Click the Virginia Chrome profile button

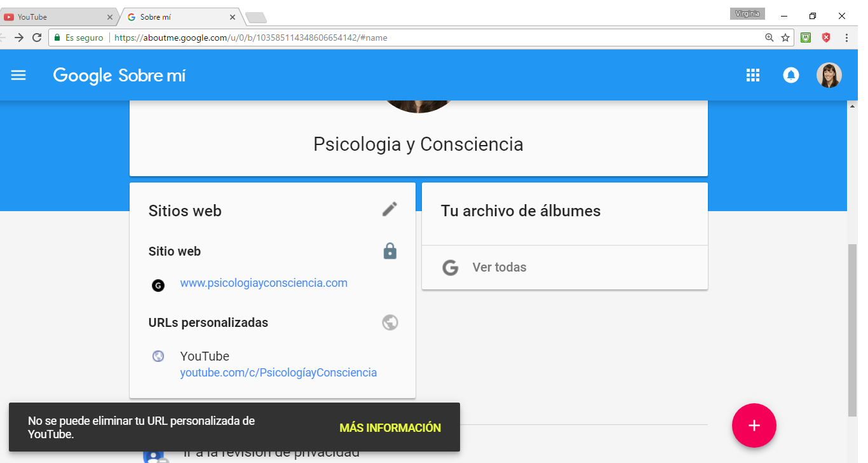pos(747,13)
